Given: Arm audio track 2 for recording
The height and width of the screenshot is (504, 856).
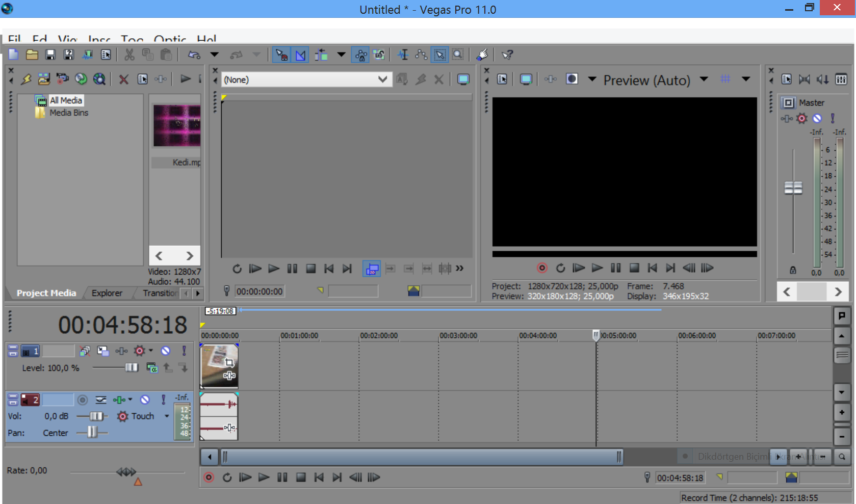Looking at the screenshot, I should point(82,400).
